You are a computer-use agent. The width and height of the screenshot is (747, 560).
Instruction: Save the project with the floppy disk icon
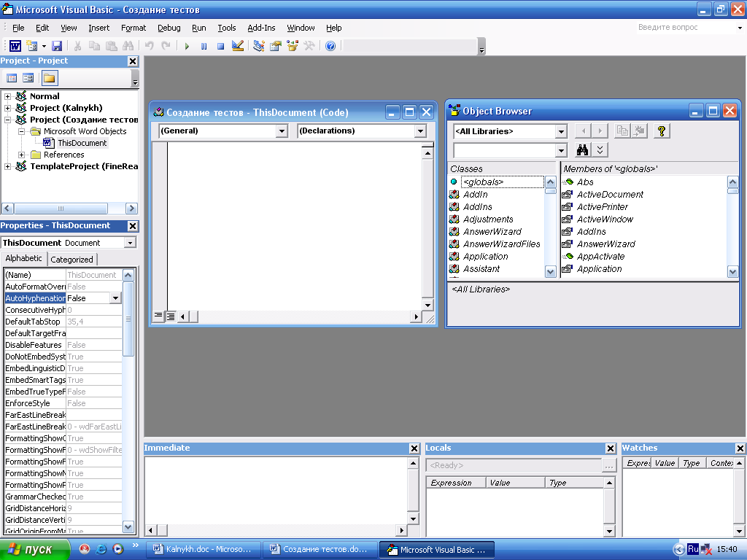tap(57, 46)
